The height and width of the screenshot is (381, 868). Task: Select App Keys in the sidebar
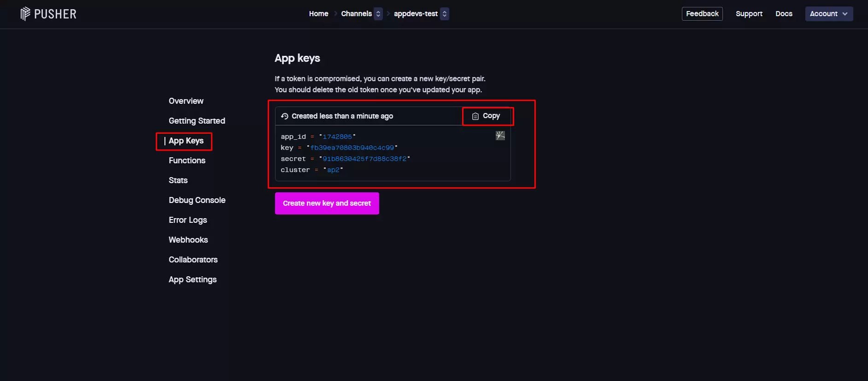[x=186, y=141]
